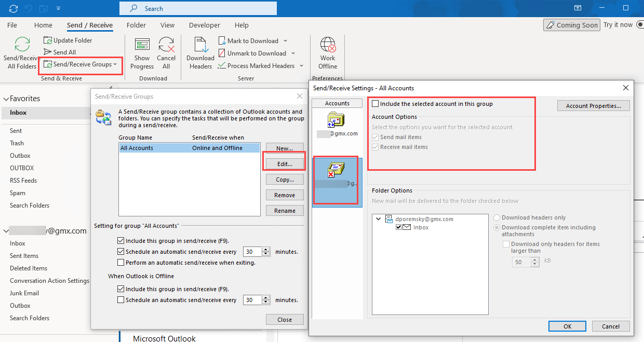Collapse dporemsky@gmx.com folder tree

click(x=379, y=219)
